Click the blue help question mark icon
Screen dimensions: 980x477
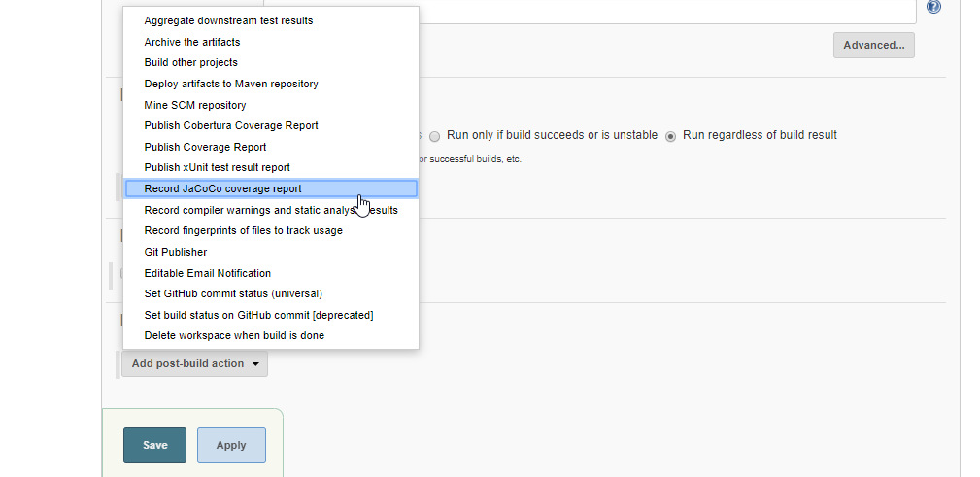[x=933, y=7]
